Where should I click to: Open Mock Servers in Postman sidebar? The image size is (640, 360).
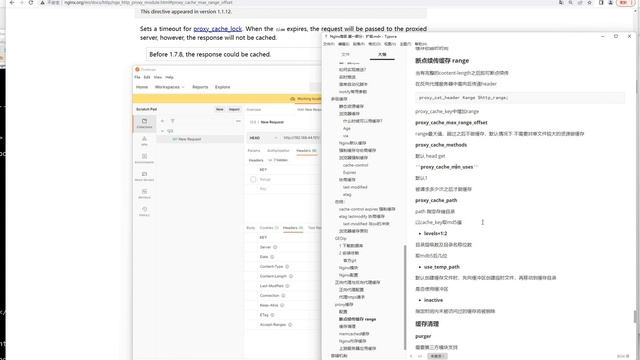point(144,176)
